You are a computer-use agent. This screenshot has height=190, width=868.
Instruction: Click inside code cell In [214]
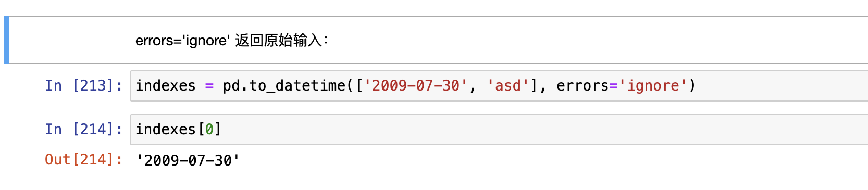coord(499,130)
